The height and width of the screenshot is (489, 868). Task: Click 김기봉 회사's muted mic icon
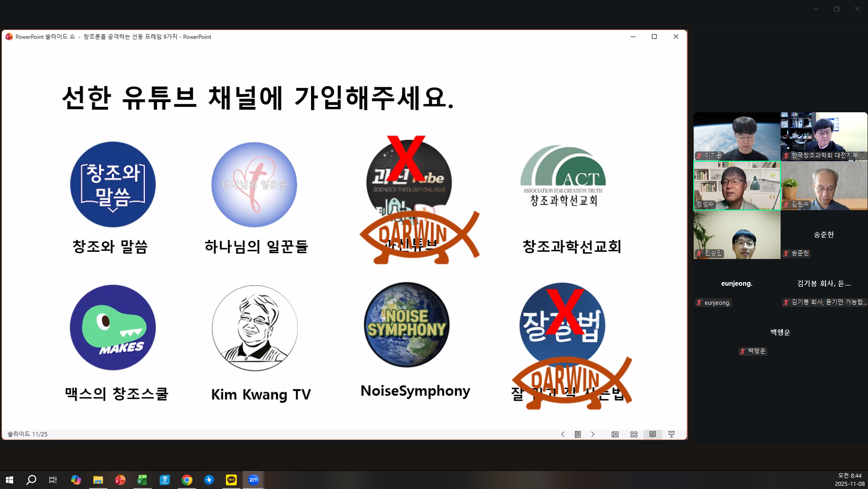click(x=786, y=302)
